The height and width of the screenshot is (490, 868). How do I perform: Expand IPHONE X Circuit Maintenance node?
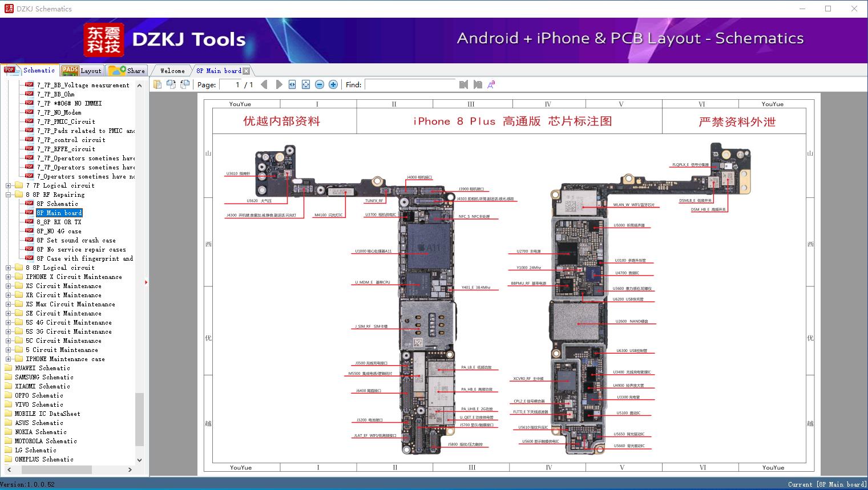(x=9, y=277)
